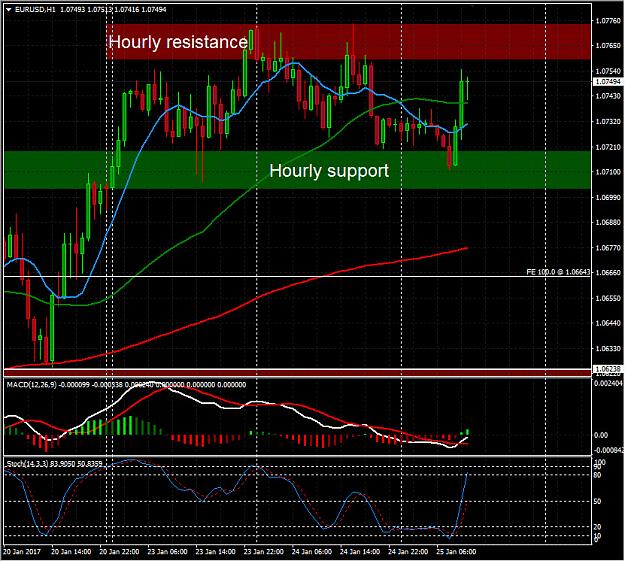Click price axis value 1.06990

pyautogui.click(x=608, y=197)
